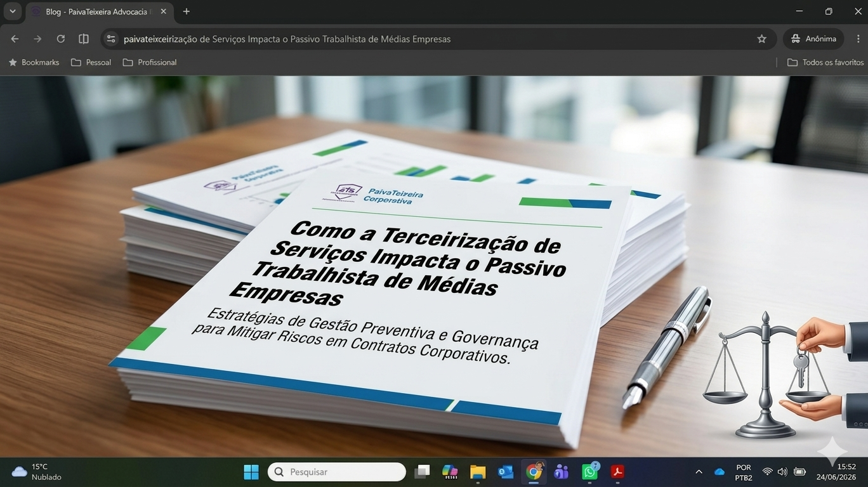This screenshot has height=487, width=868.
Task: Open Adobe Acrobat from taskbar
Action: tap(617, 472)
